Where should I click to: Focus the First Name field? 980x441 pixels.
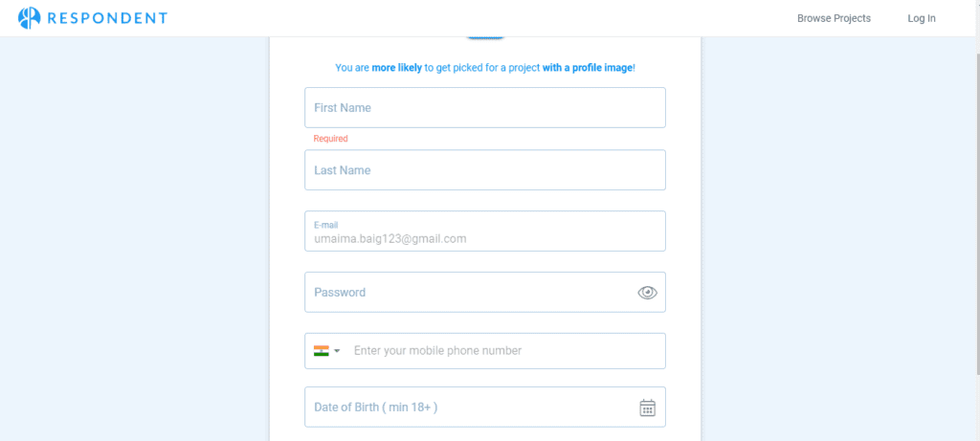click(485, 107)
